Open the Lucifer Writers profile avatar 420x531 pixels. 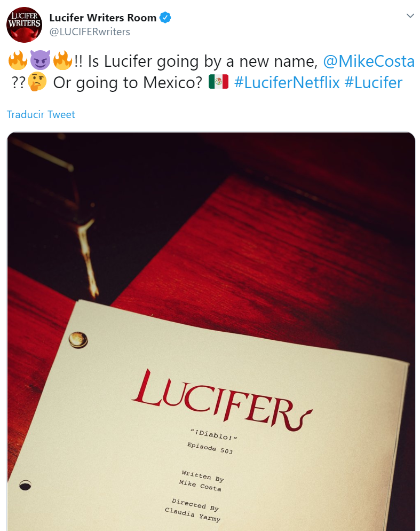[x=25, y=25]
